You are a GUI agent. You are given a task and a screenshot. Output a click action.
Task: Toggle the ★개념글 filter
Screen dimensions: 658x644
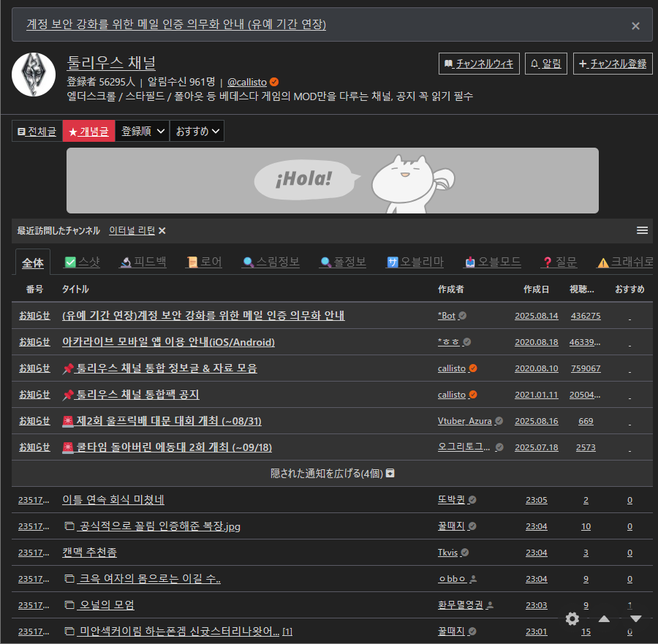tap(88, 131)
